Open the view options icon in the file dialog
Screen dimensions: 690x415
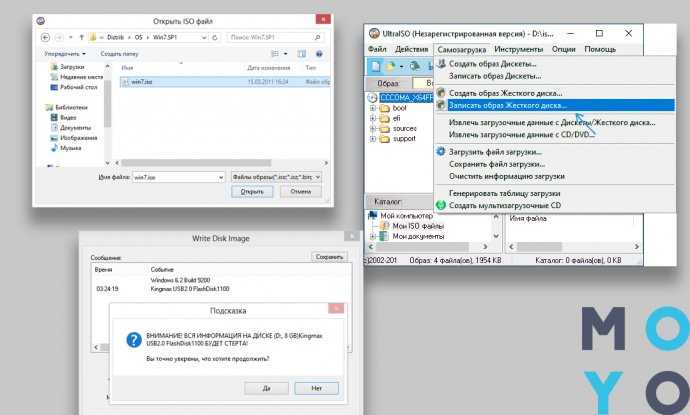point(275,54)
